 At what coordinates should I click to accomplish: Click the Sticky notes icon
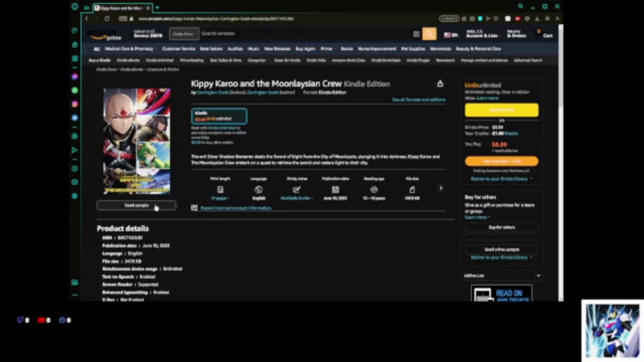coord(297,190)
